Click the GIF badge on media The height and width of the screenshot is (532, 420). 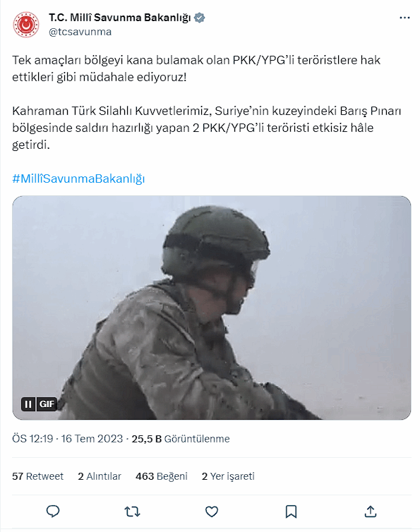pos(47,404)
